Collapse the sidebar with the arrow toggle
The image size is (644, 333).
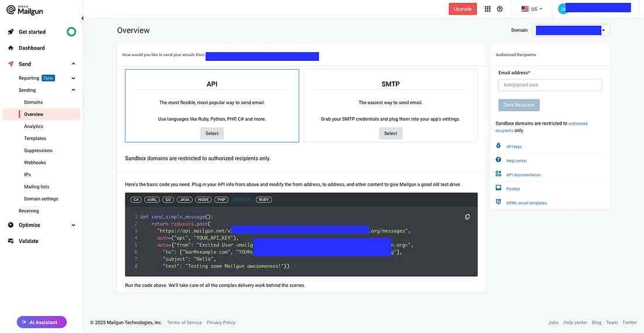pyautogui.click(x=83, y=19)
